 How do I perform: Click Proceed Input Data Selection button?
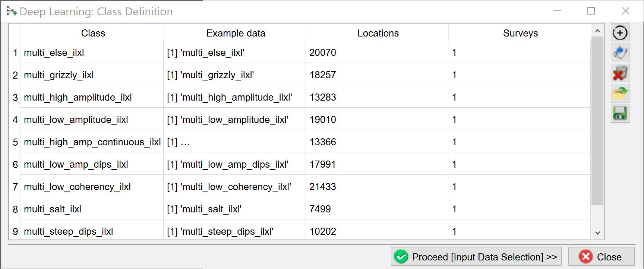click(476, 257)
